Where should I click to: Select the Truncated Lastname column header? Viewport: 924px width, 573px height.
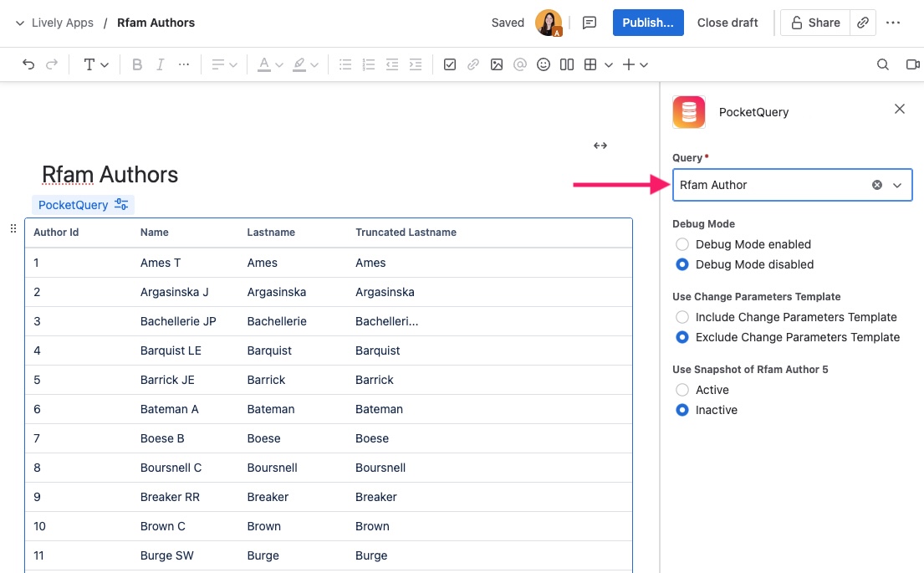coord(406,233)
